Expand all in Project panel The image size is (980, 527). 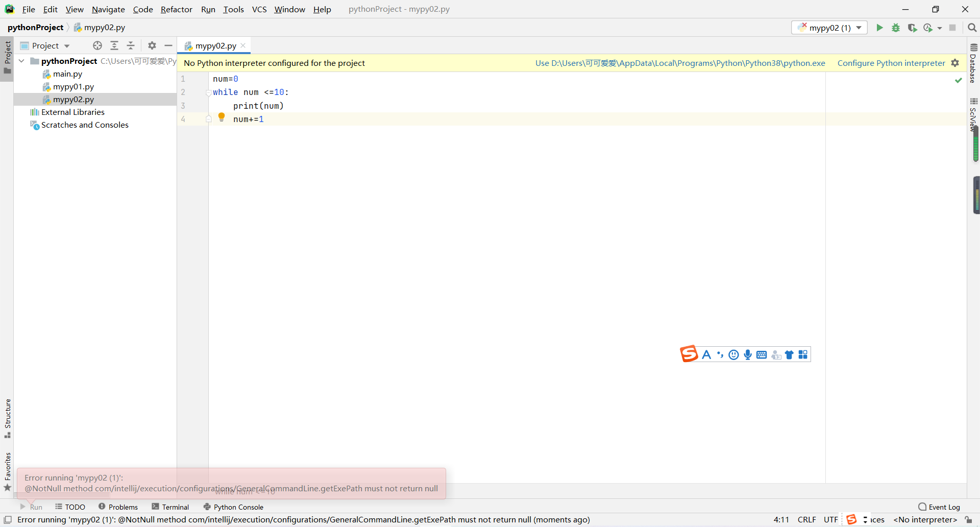point(114,45)
